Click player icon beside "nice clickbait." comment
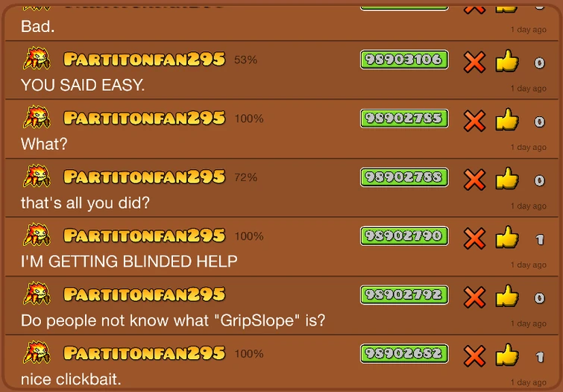Image resolution: width=563 pixels, height=392 pixels. (37, 353)
